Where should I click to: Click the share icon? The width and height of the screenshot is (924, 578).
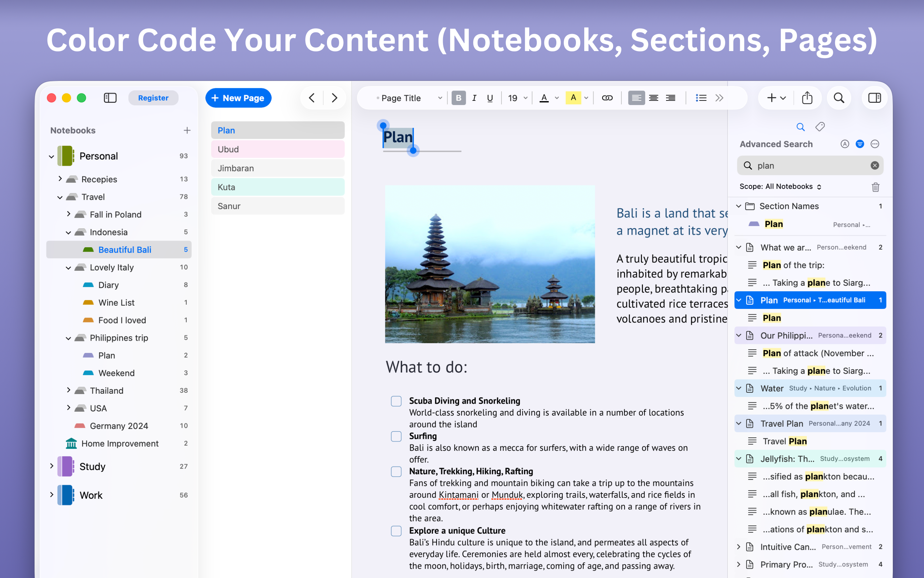(x=807, y=98)
